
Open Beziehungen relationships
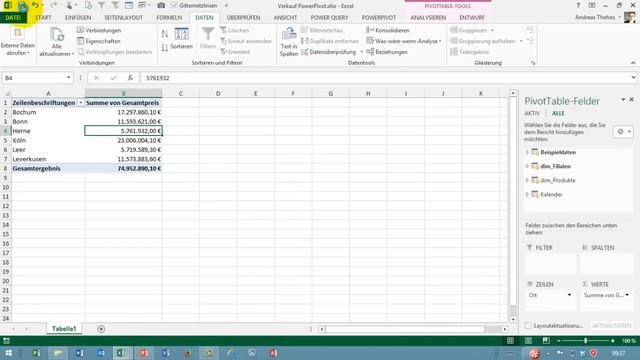[387, 52]
